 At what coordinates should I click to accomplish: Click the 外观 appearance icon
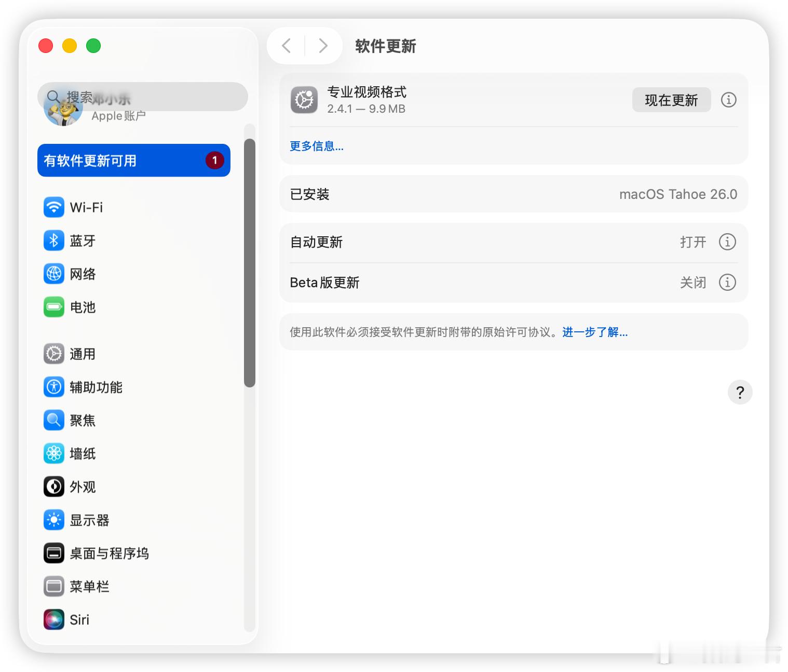pyautogui.click(x=54, y=487)
